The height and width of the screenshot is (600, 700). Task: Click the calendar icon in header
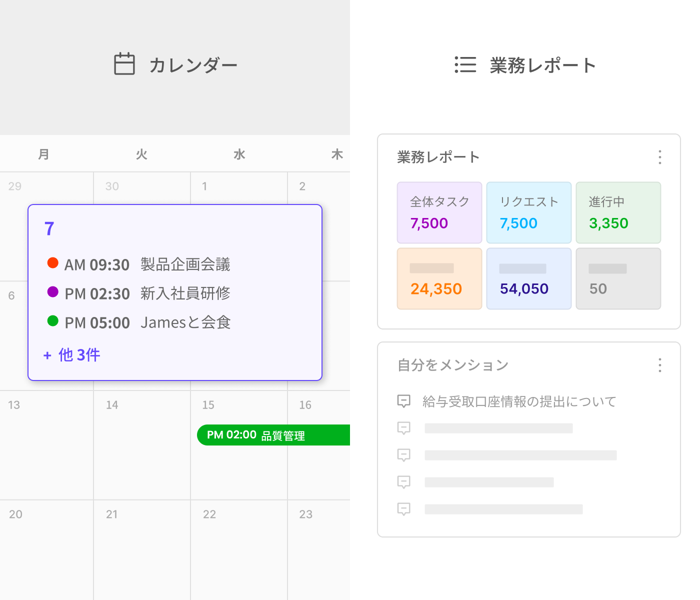pos(124,64)
